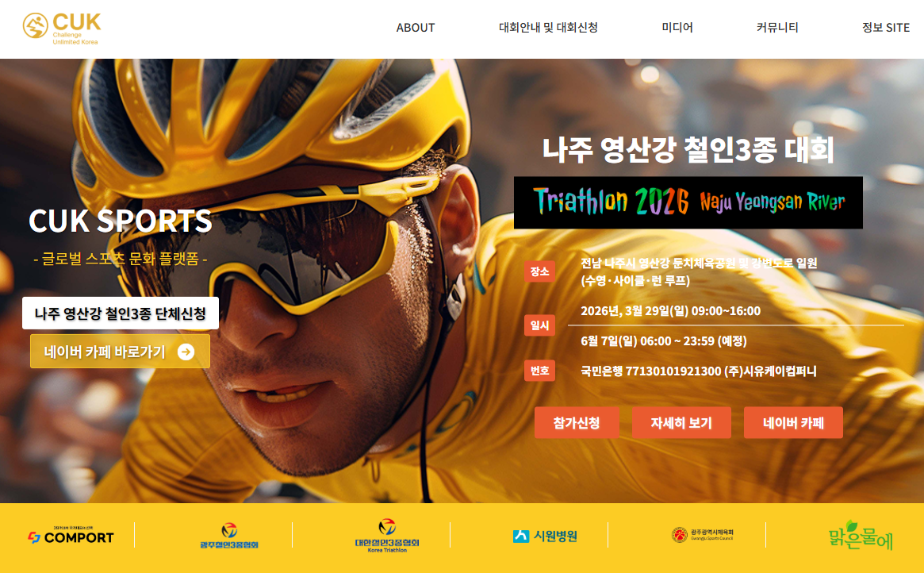Click 나주 영산강 철인3종 단체신청 button

tap(121, 313)
